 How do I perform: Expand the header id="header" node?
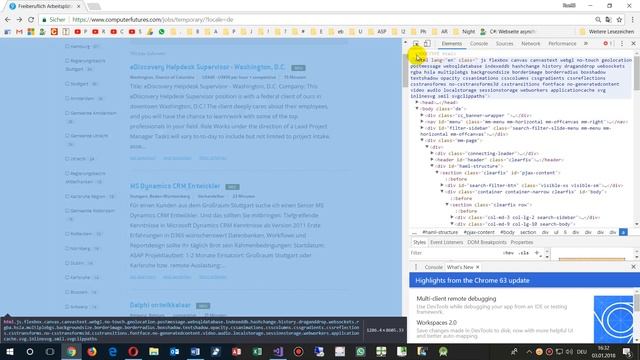(432, 160)
